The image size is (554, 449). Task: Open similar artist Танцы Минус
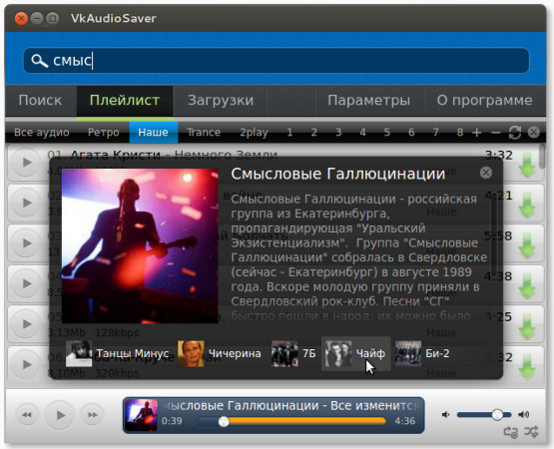pyautogui.click(x=117, y=354)
